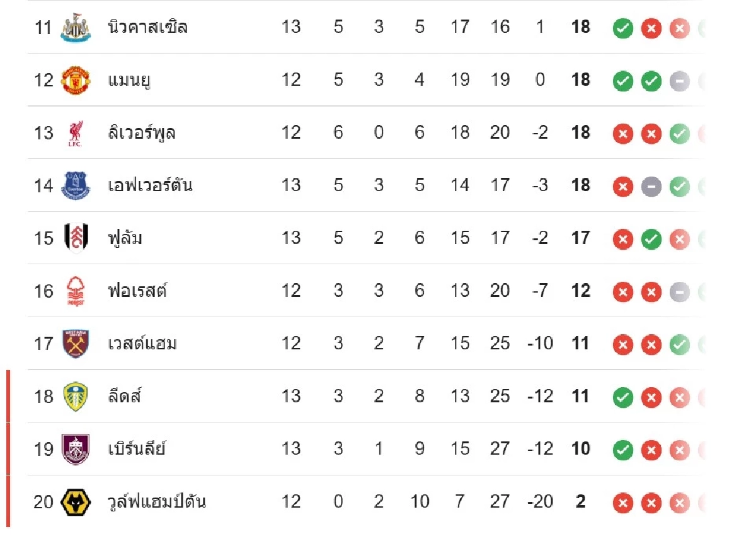Screen dimensions: 756x536
Task: Click the West Ham United crest
Action: click(x=76, y=344)
